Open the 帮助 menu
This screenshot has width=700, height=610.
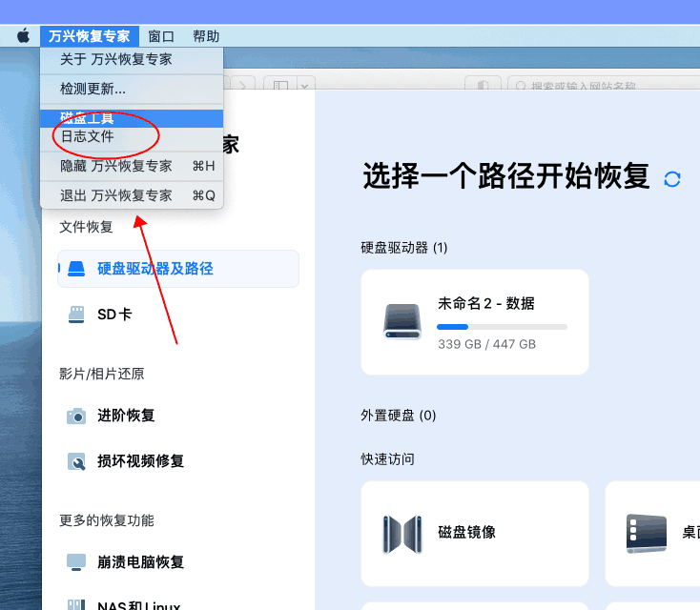pyautogui.click(x=206, y=36)
